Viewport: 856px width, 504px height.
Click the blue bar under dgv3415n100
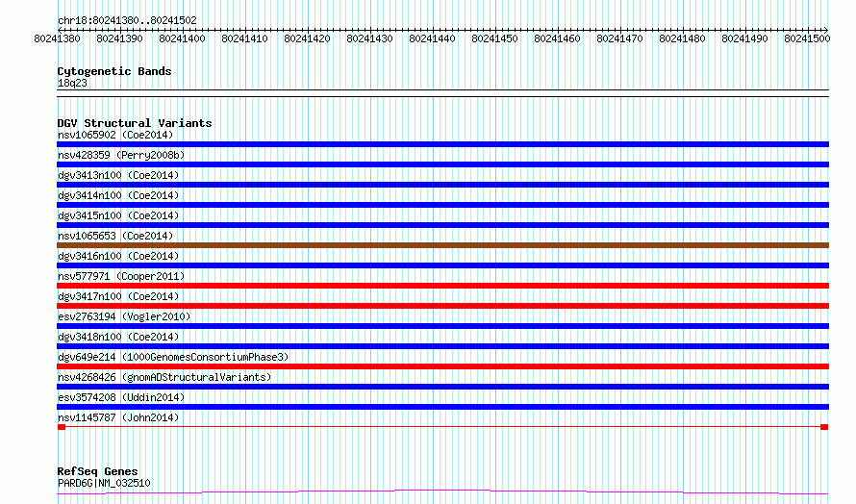pos(442,225)
